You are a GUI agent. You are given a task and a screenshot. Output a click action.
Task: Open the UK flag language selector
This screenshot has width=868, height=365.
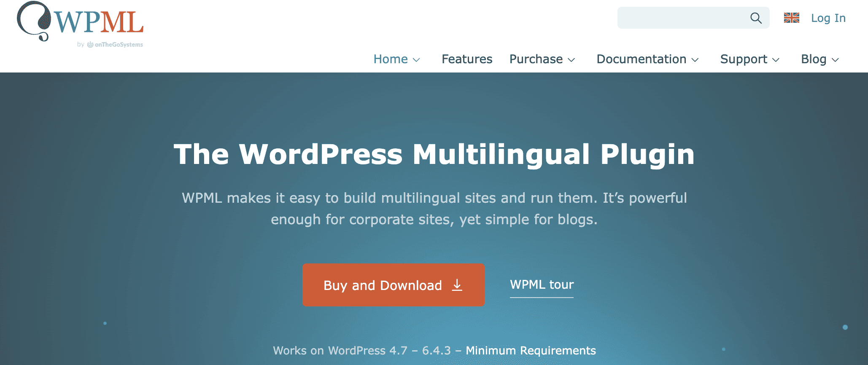[792, 18]
